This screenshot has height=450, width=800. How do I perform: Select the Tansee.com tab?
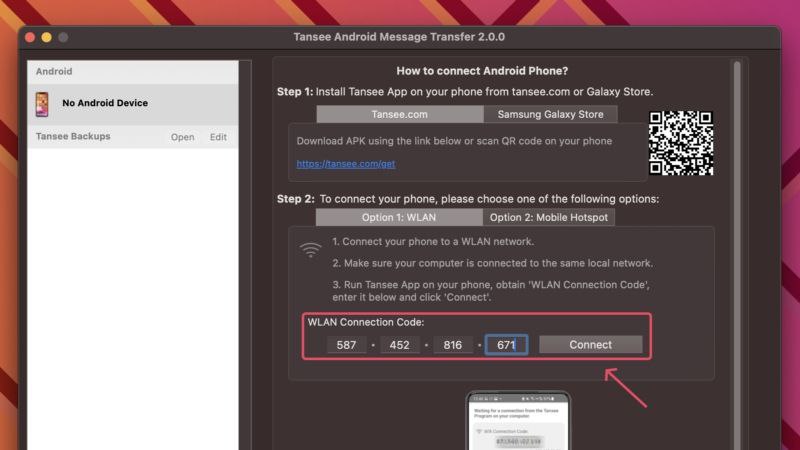[x=399, y=114]
